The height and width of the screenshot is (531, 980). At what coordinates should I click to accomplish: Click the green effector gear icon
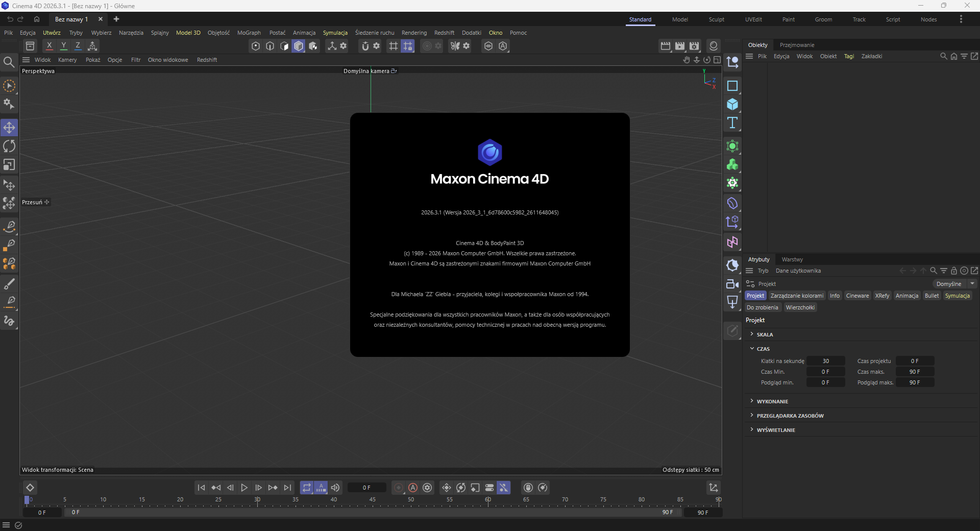[732, 183]
